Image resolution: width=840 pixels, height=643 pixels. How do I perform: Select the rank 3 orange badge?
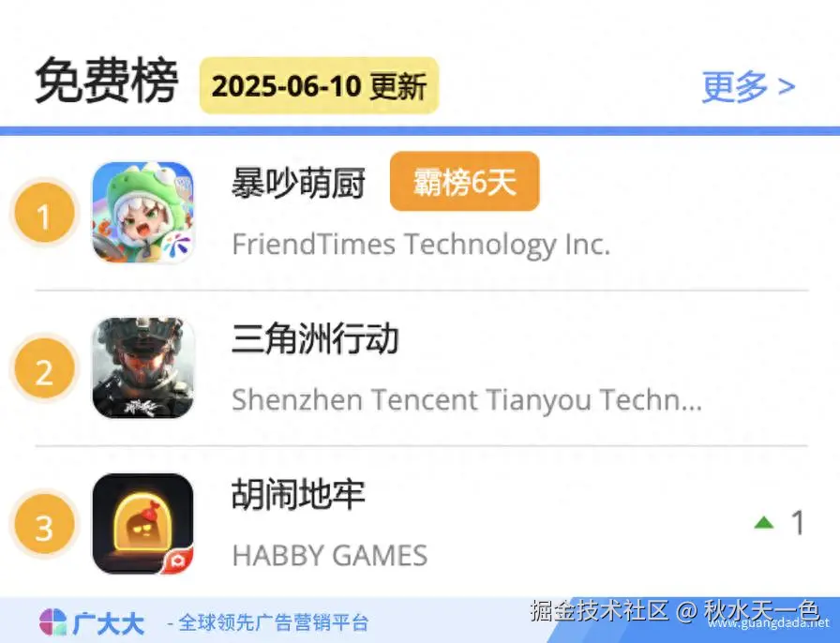coord(44,524)
